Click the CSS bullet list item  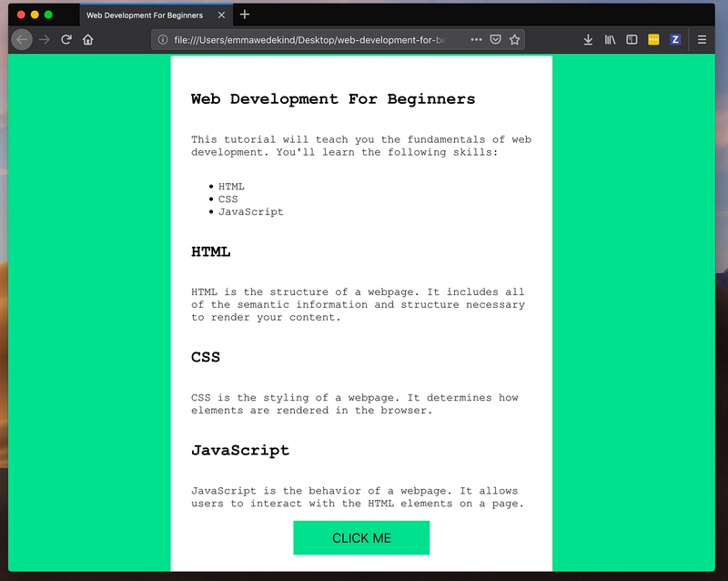click(x=228, y=199)
